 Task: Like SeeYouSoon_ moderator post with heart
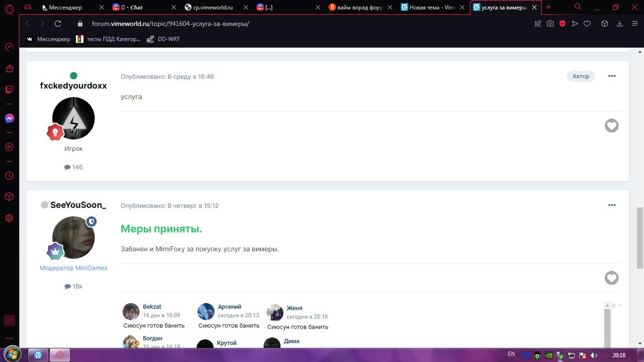click(611, 278)
